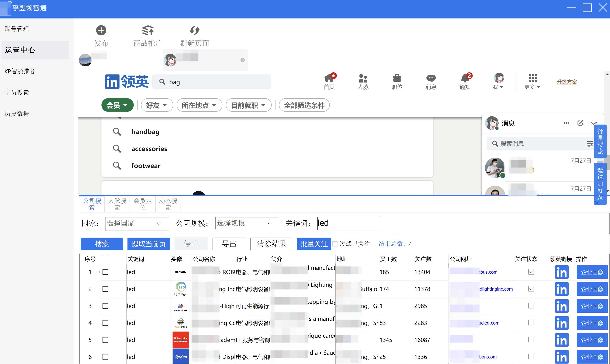Click the compose message icon in 消息 panel
610x364 pixels.
tap(580, 123)
